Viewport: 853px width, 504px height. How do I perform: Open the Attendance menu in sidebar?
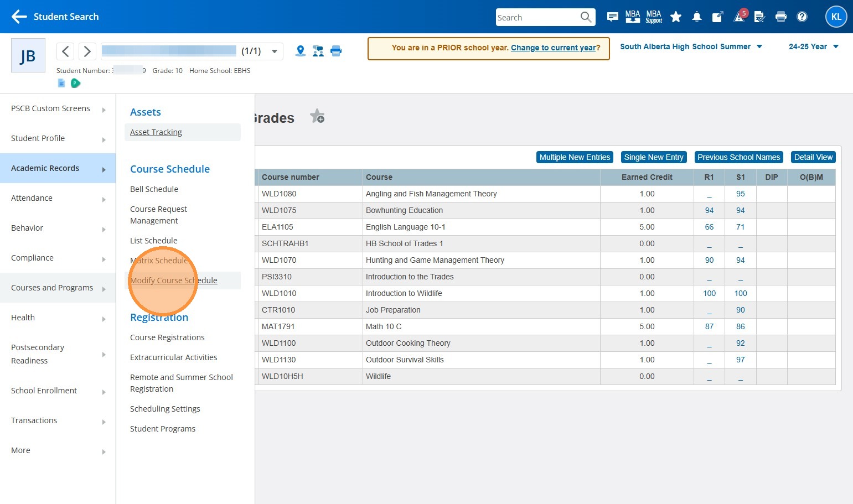coord(58,198)
